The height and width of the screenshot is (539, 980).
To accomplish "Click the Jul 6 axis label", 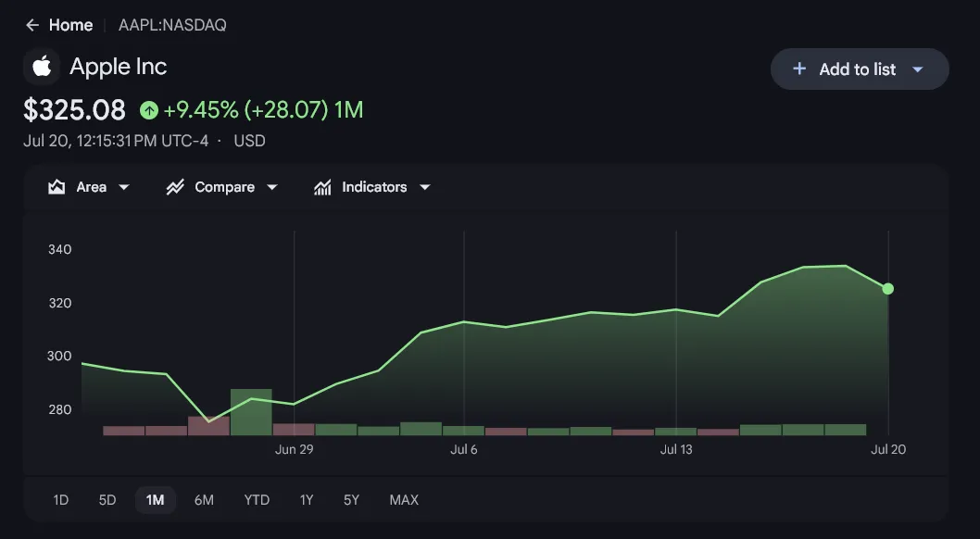I will pyautogui.click(x=464, y=449).
